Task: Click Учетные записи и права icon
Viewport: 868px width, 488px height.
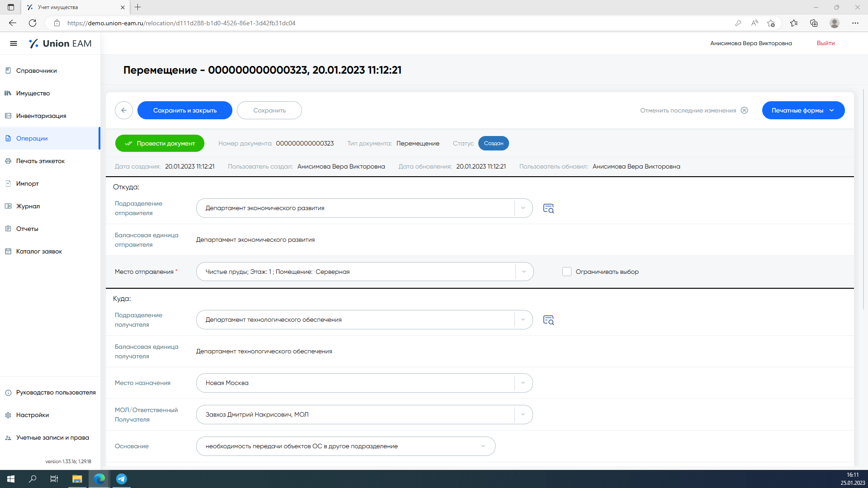Action: [8, 437]
